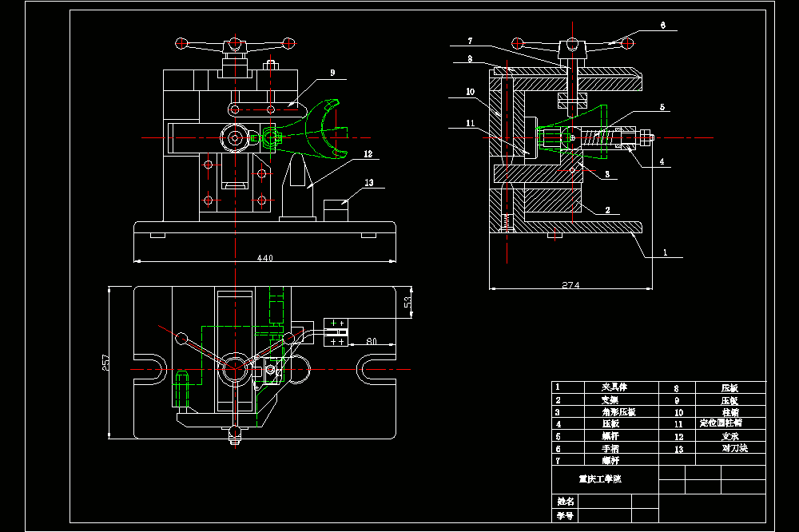Click the empty field beside 学号

(605, 515)
